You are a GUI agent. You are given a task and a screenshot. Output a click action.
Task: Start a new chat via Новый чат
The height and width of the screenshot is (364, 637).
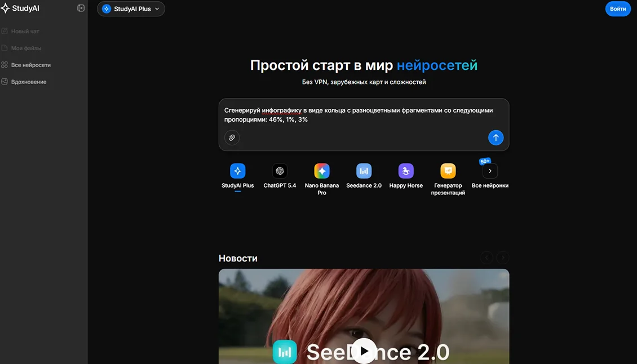25,32
